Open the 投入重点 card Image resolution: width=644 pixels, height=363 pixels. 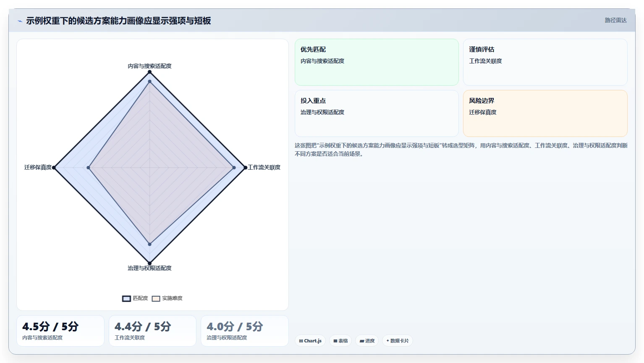tap(377, 113)
